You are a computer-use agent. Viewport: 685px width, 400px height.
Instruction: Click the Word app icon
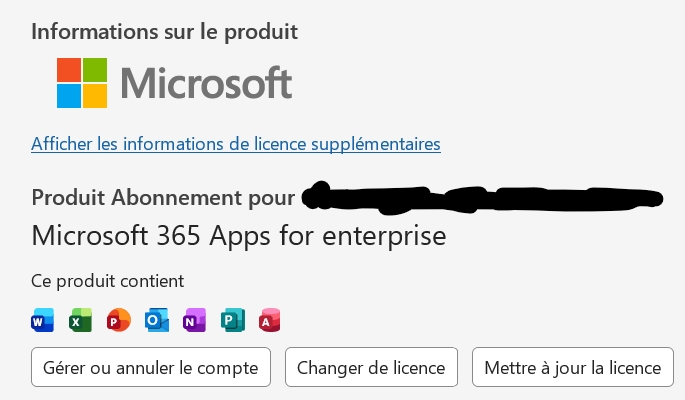(43, 320)
